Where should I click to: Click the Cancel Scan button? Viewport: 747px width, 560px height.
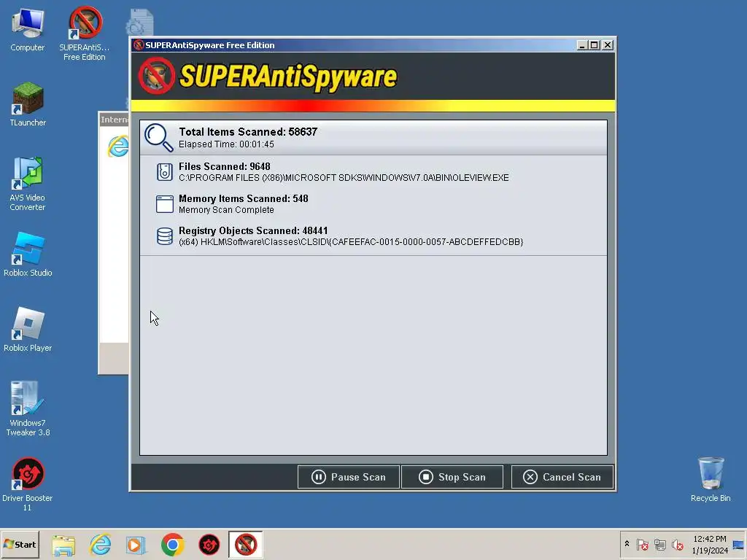tap(562, 477)
